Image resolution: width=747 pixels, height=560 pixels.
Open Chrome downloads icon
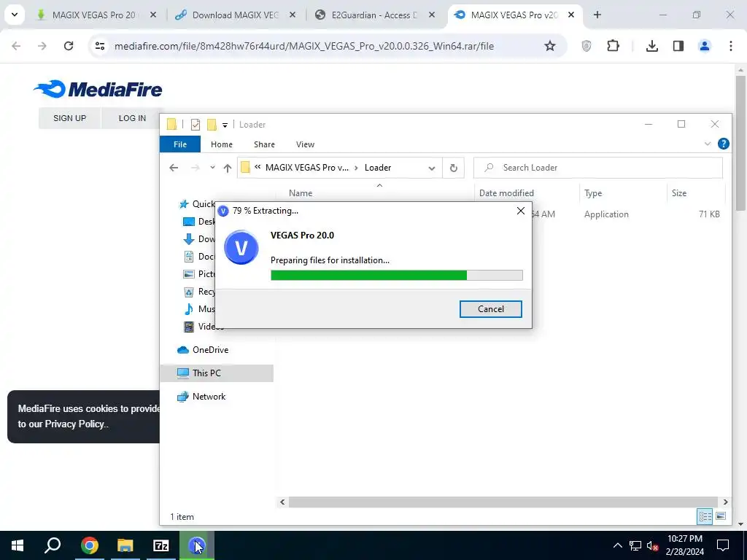pos(651,46)
